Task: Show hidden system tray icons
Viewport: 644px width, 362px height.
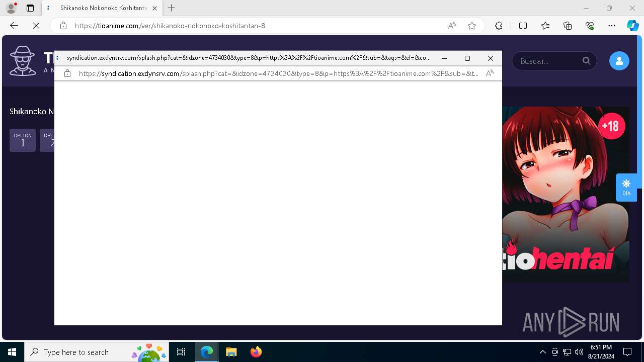Action: click(542, 352)
